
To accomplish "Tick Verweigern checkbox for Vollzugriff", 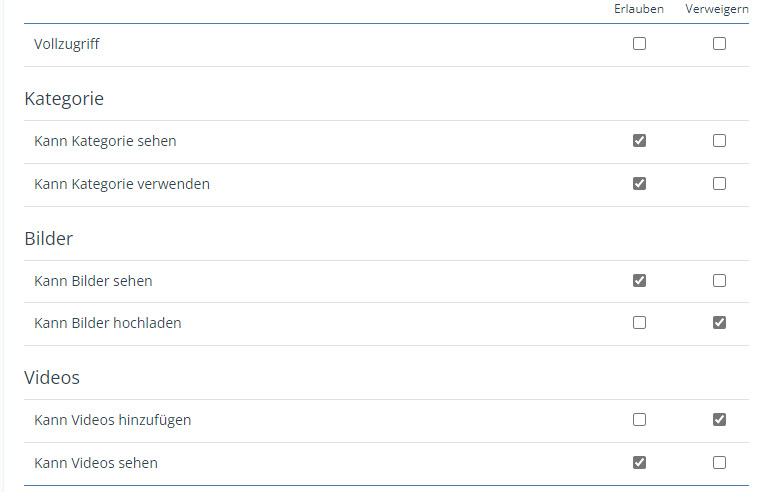I will click(x=719, y=44).
